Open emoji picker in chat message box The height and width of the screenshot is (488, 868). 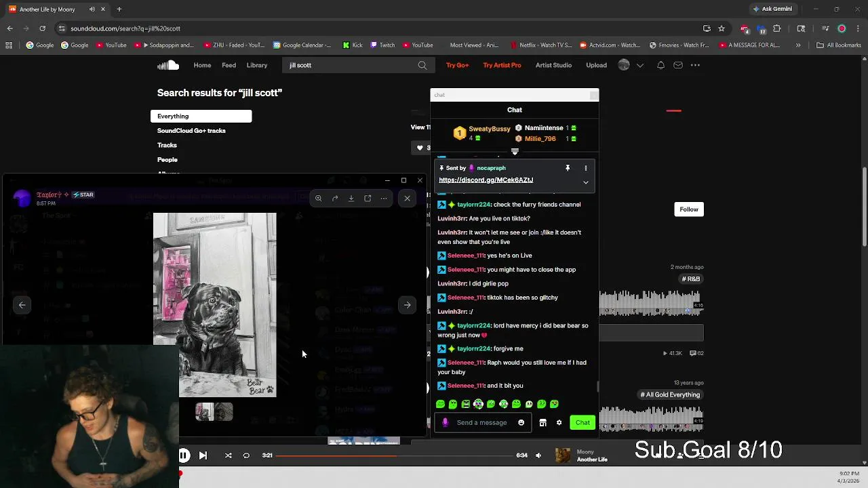pos(521,422)
